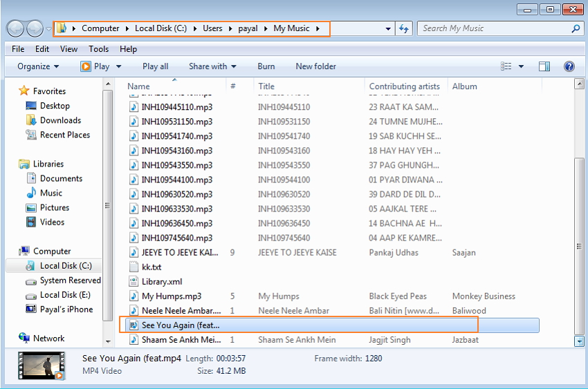The width and height of the screenshot is (588, 389).
Task: Open the Organize dropdown menu
Action: (38, 66)
